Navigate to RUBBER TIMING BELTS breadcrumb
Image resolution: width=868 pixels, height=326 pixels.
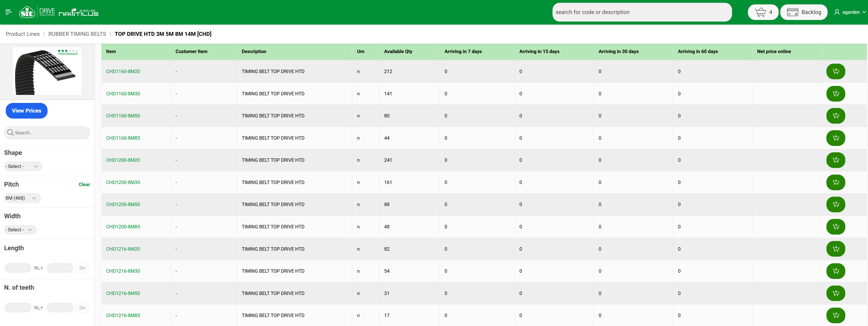77,34
